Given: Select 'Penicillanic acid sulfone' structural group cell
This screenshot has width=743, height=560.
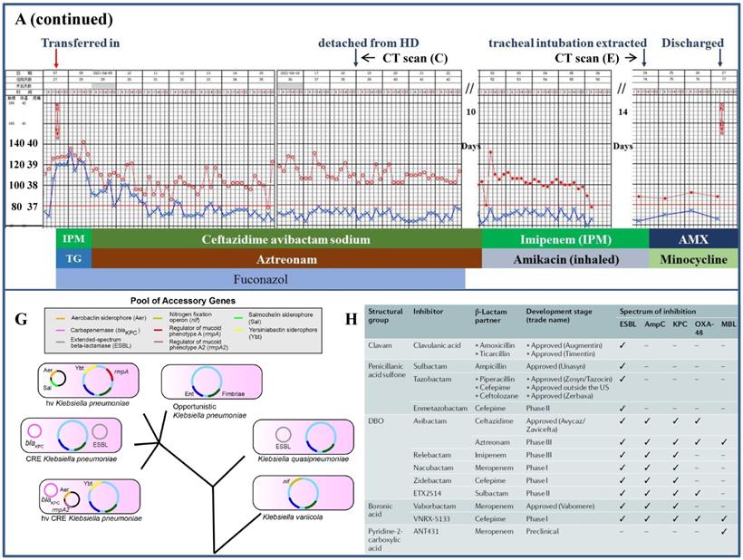Looking at the screenshot, I should 387,371.
